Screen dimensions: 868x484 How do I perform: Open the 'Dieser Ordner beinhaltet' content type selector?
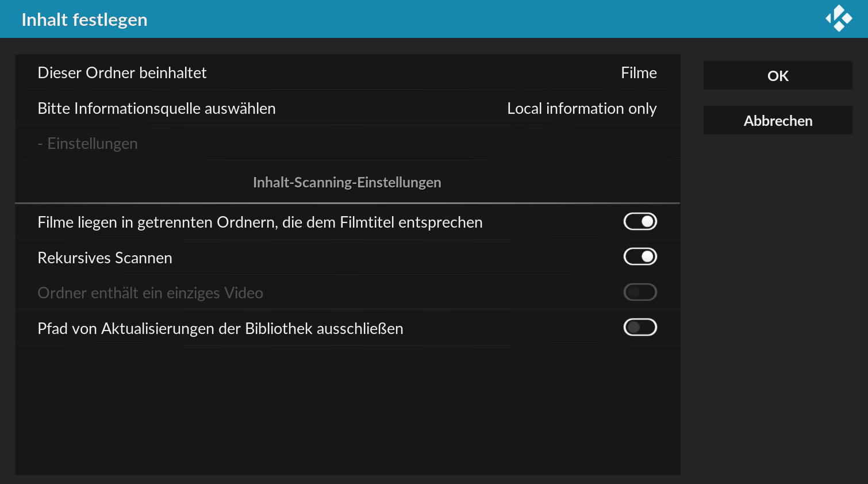point(348,72)
